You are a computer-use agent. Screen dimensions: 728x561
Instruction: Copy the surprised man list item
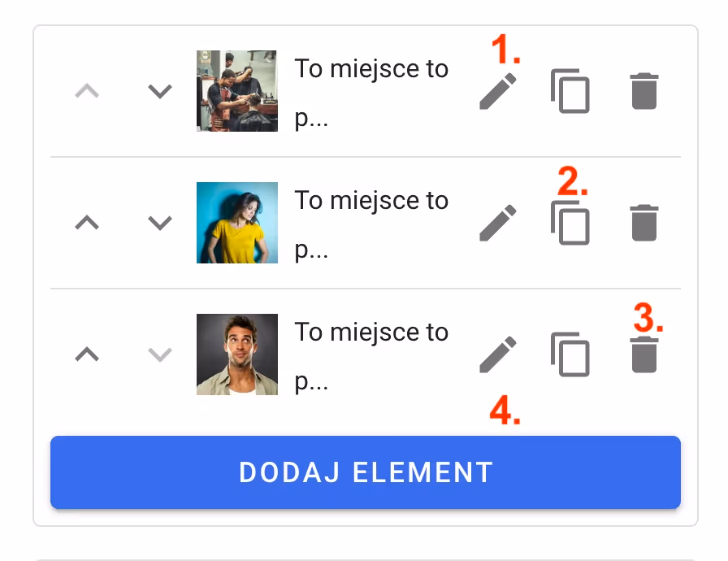pos(570,354)
